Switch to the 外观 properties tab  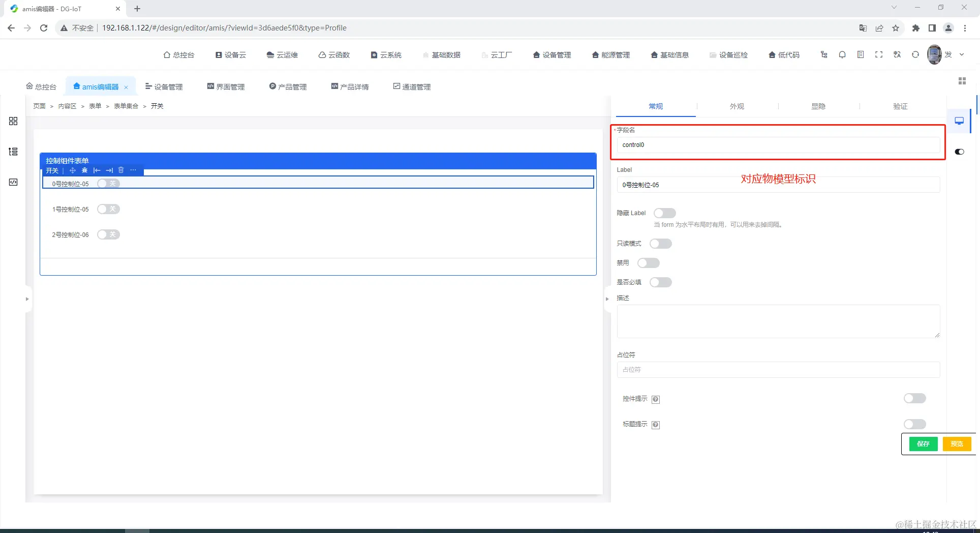click(737, 106)
